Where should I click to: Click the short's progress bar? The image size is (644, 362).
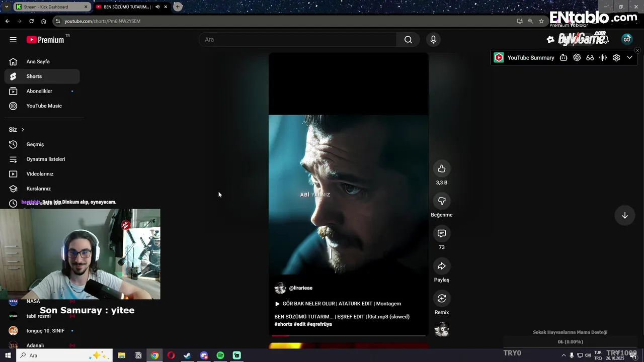348,335
